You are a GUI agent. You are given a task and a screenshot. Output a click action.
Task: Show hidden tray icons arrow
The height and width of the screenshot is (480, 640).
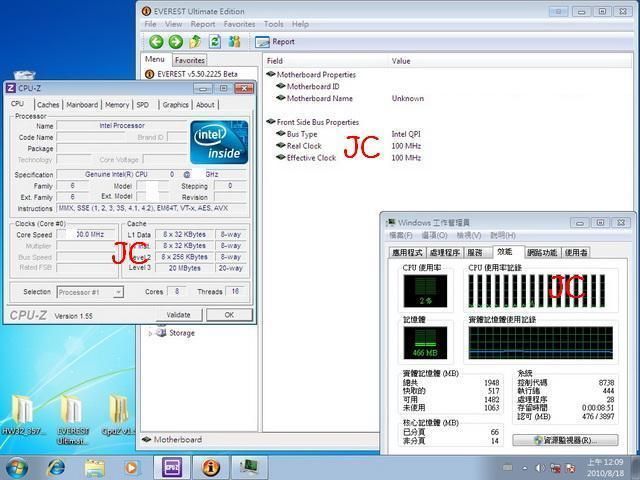(524, 468)
